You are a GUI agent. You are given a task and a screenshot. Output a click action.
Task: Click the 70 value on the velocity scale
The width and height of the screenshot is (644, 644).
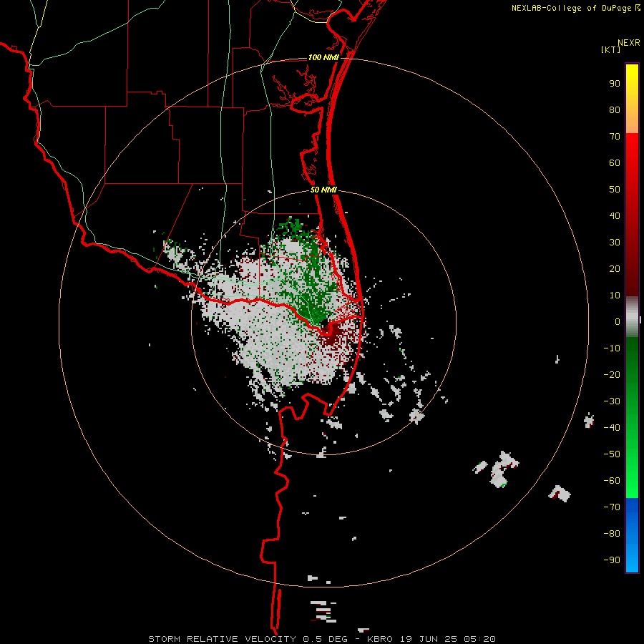coord(615,137)
